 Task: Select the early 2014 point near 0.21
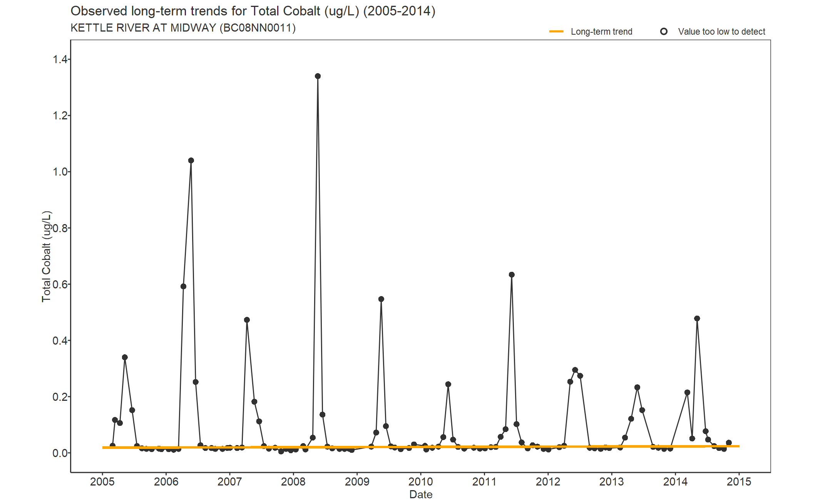687,392
